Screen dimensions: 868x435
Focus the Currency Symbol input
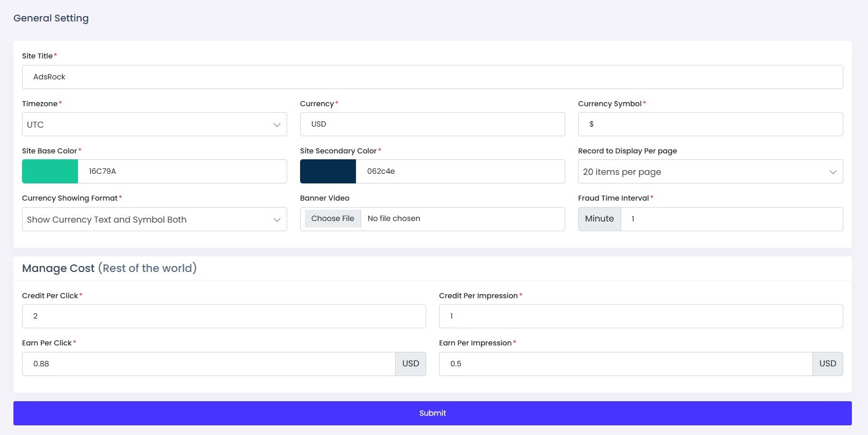(x=710, y=124)
